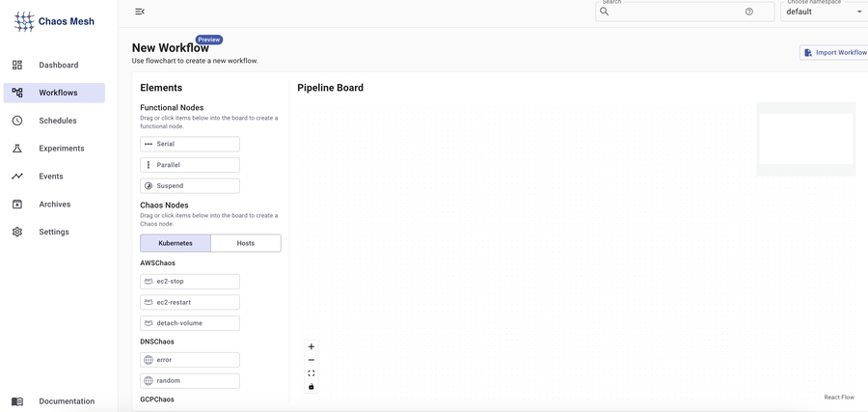This screenshot has height=412, width=868.
Task: Fit view on the pipeline board
Action: click(x=312, y=373)
